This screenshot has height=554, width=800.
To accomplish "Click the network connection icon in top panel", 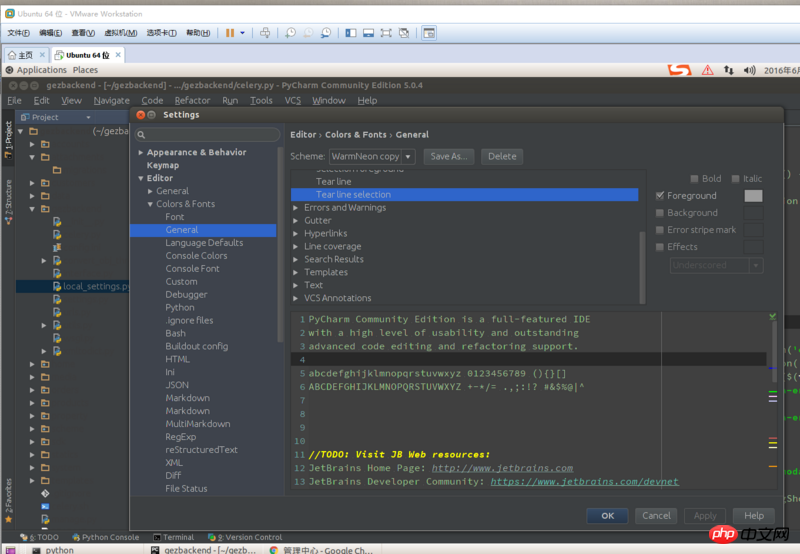I will point(729,70).
